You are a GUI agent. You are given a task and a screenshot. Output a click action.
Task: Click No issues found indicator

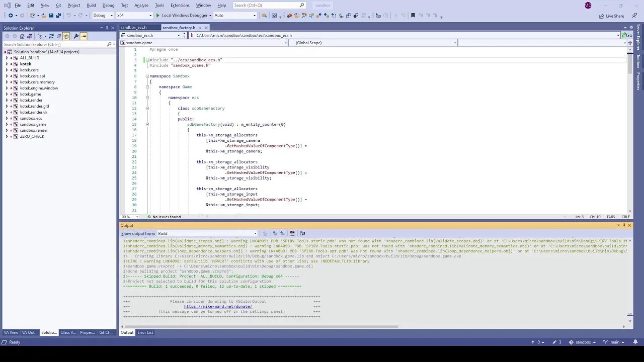click(x=164, y=217)
